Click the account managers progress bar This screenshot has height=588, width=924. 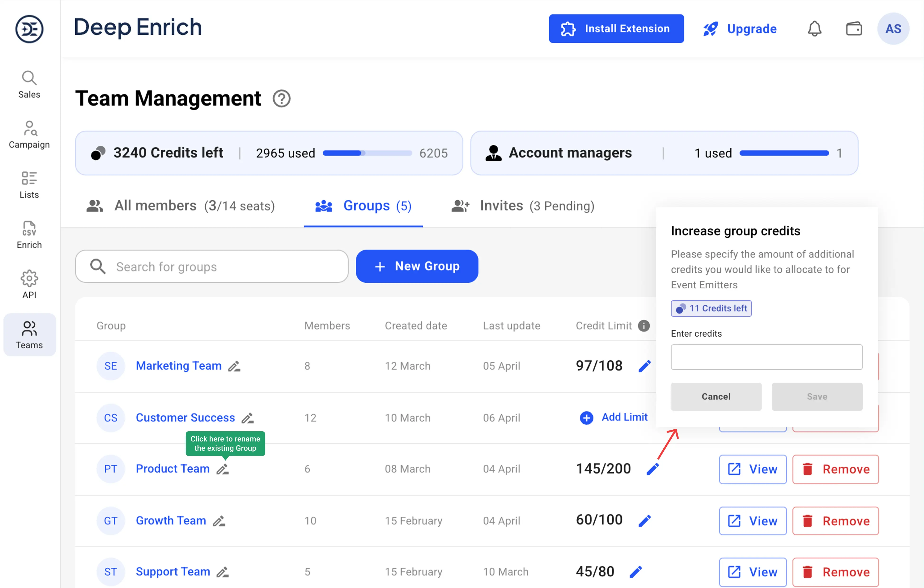click(x=784, y=153)
